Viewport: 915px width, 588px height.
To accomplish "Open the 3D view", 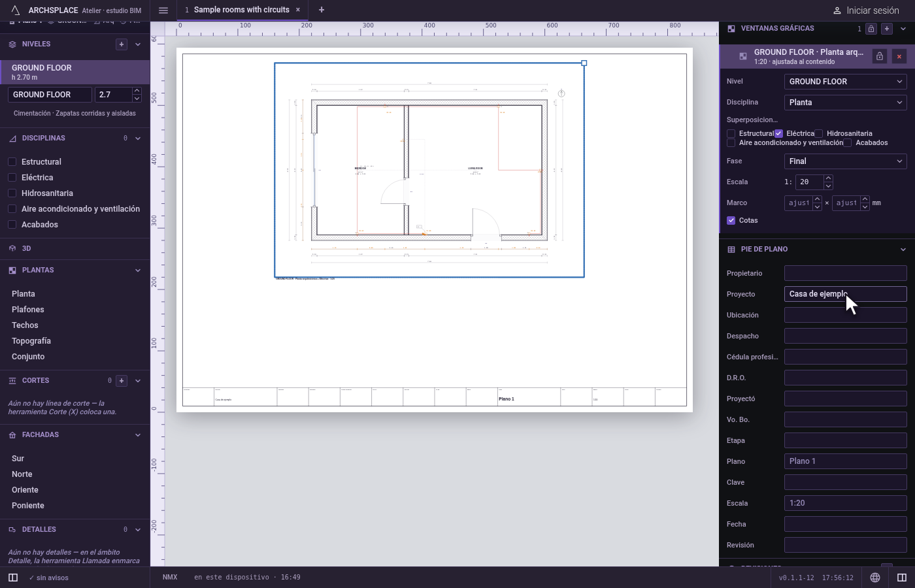I will (x=75, y=249).
